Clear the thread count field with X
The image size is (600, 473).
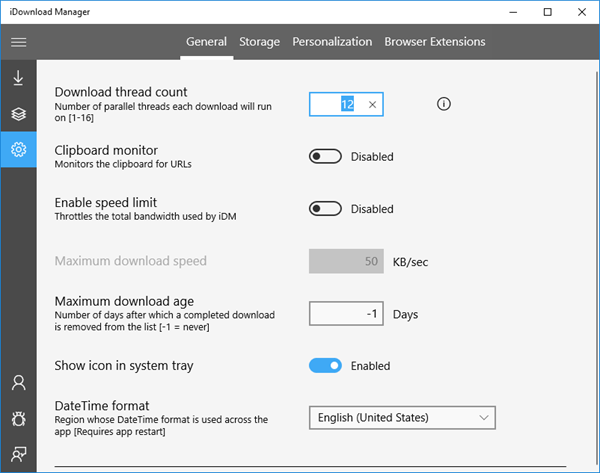tap(372, 104)
